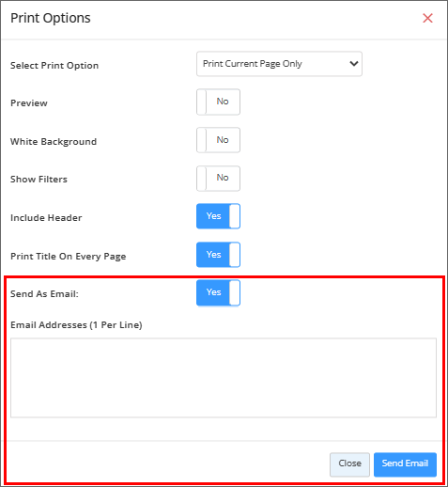The image size is (448, 487).
Task: Turn on the White Background toggle
Action: click(x=218, y=140)
